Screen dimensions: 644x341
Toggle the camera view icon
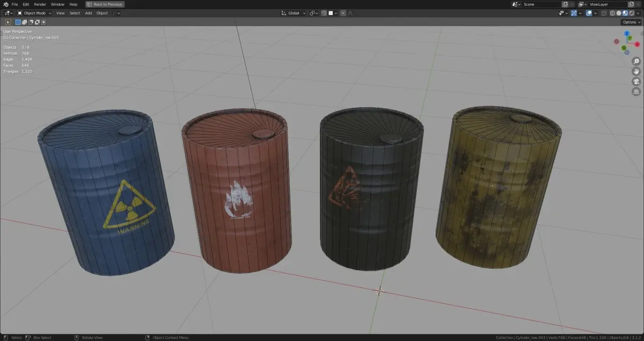coord(636,81)
